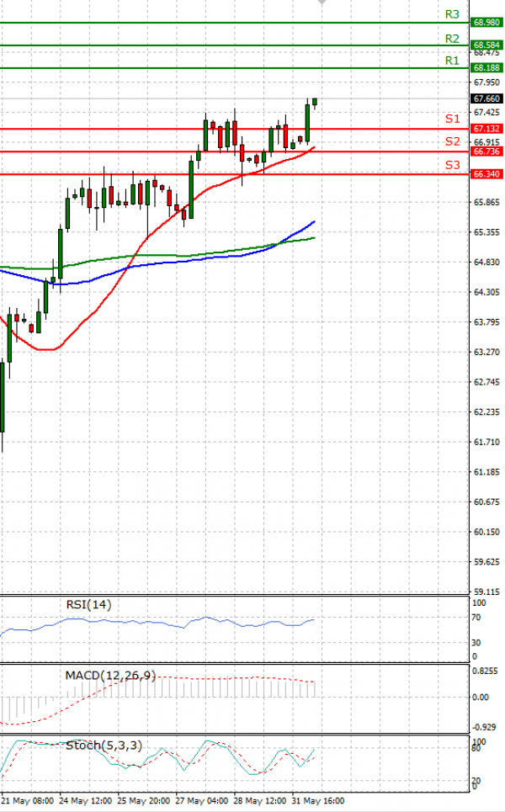Click the RSI(14) indicator label
Screen dimensions: 505x812
(x=88, y=604)
